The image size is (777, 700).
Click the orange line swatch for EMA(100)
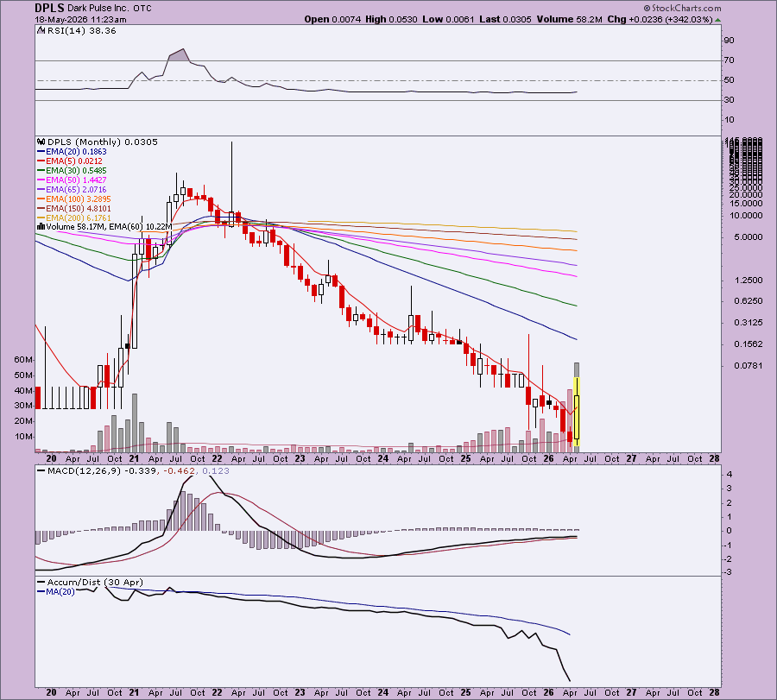(x=41, y=199)
